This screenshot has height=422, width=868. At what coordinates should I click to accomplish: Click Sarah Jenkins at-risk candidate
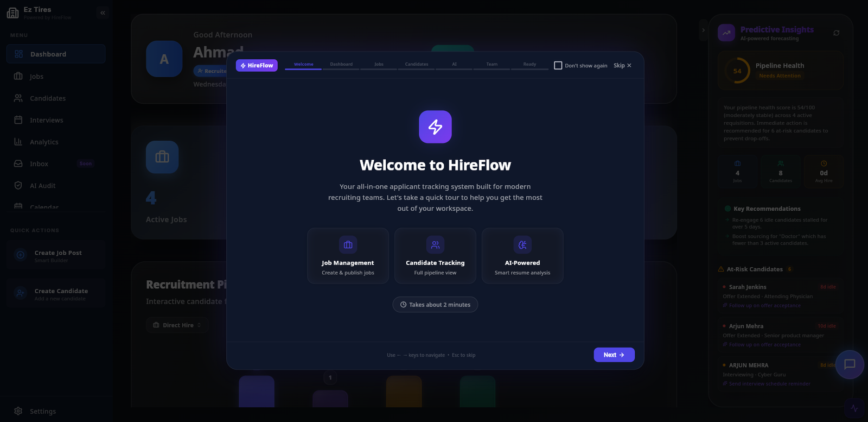781,296
